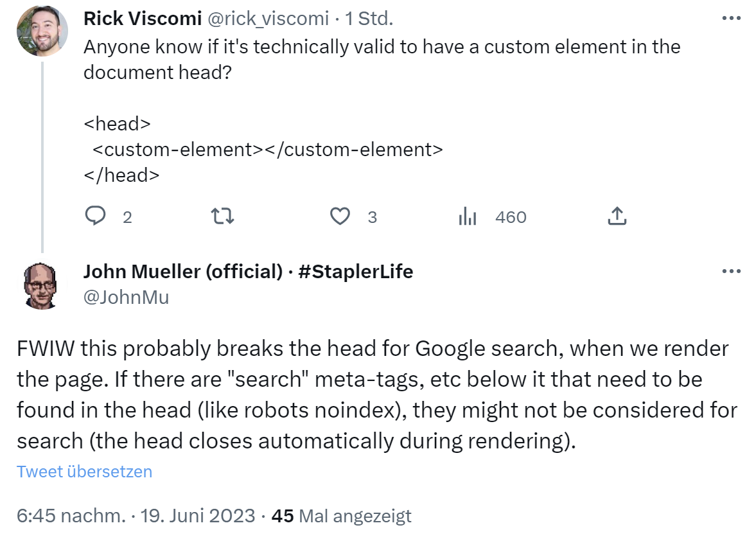Open tweet analytics via the bar chart icon
The width and height of the screenshot is (756, 548).
tap(468, 217)
